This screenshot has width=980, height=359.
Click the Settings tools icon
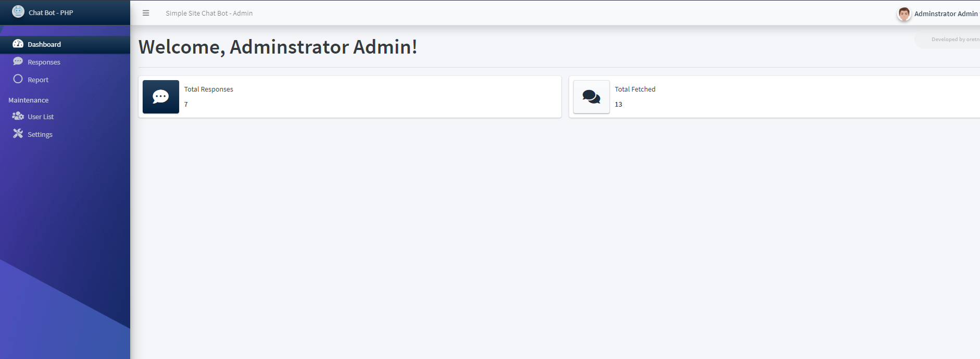click(18, 134)
